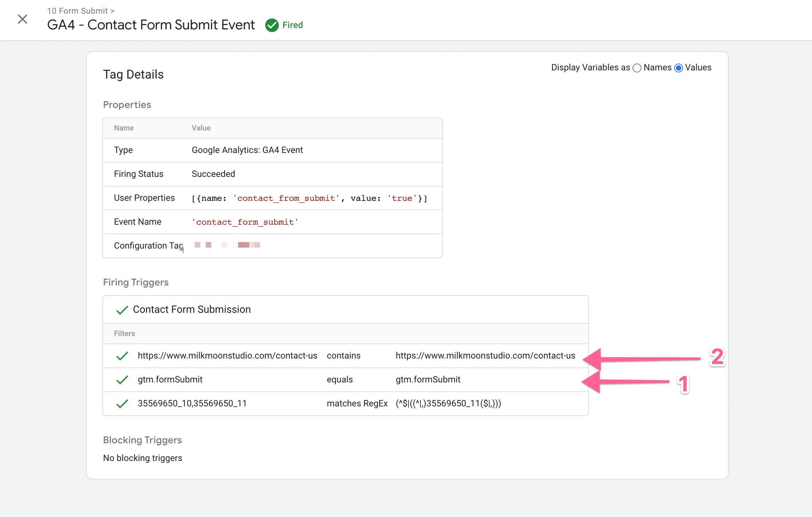Open the 10 Form Submit breadcrumb
812x517 pixels.
78,11
